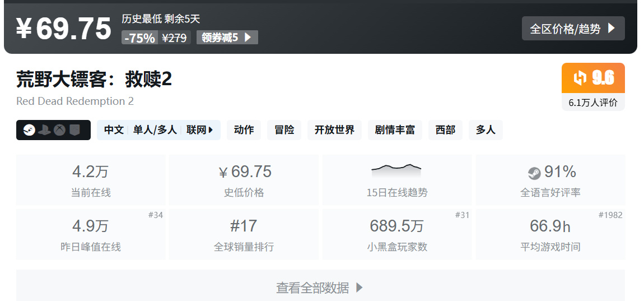
Task: Click the #17 全球销量排行 stat card
Action: point(244,234)
